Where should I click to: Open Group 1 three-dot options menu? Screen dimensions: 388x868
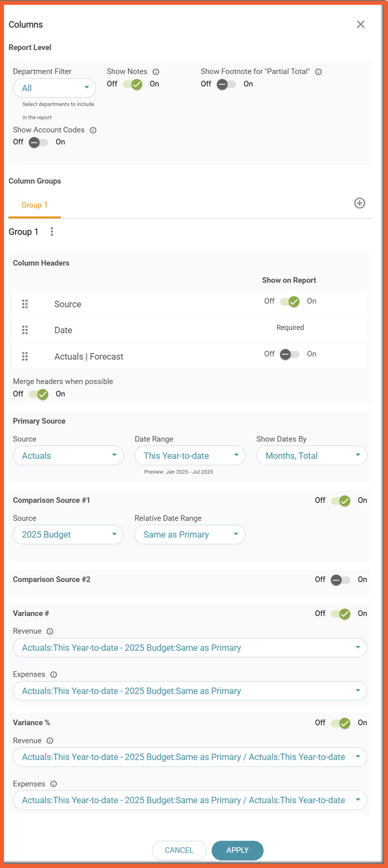pyautogui.click(x=52, y=232)
